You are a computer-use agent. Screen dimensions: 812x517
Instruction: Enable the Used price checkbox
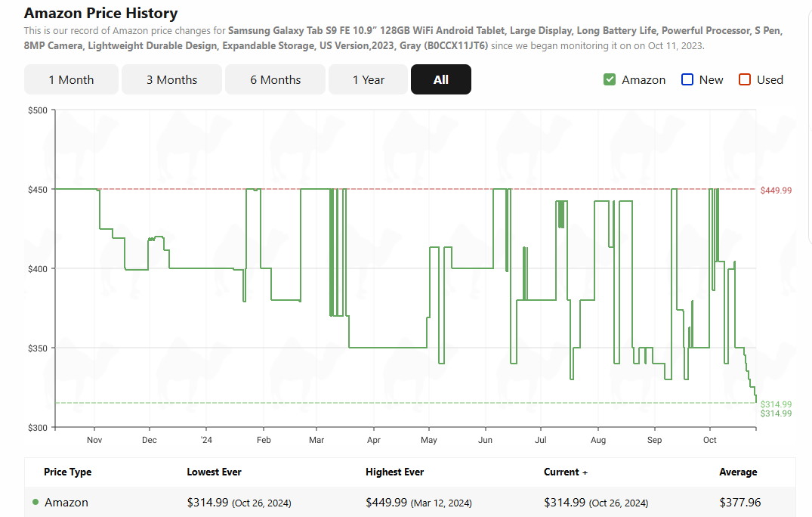[745, 80]
